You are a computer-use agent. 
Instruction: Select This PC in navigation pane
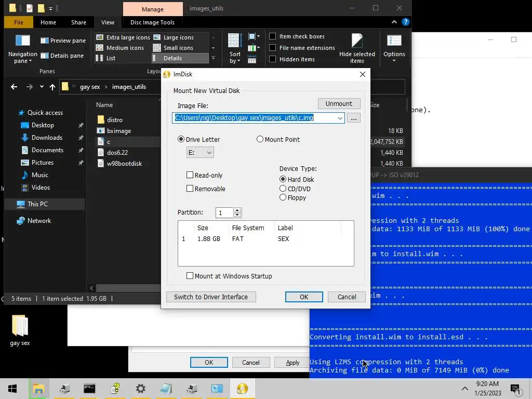[37, 204]
